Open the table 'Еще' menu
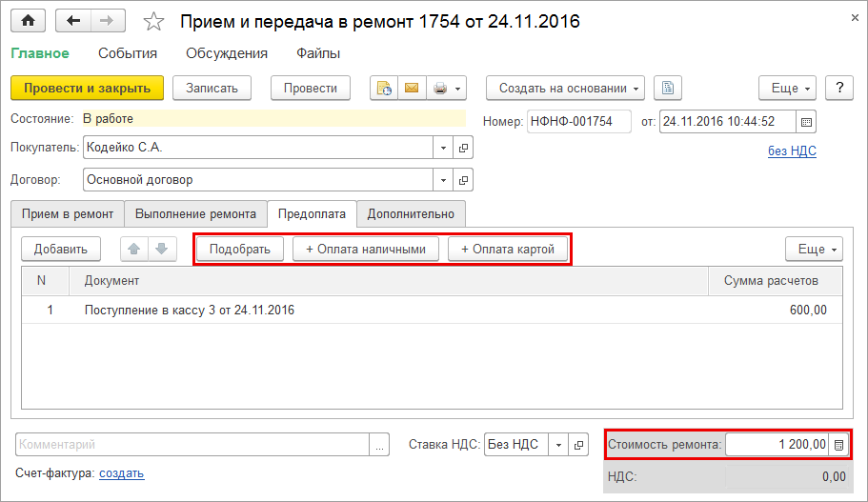This screenshot has height=502, width=868. [814, 249]
